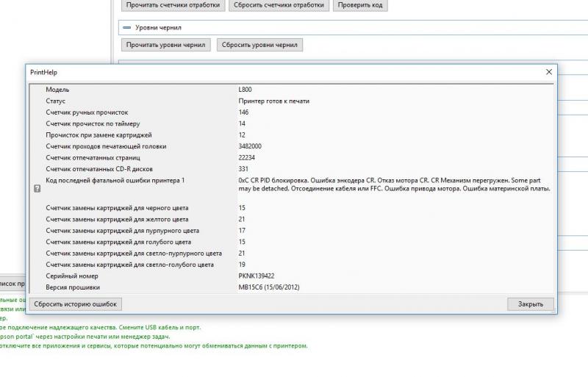Select the "Версия прошивки" row label
The width and height of the screenshot is (588, 377).
[73, 287]
